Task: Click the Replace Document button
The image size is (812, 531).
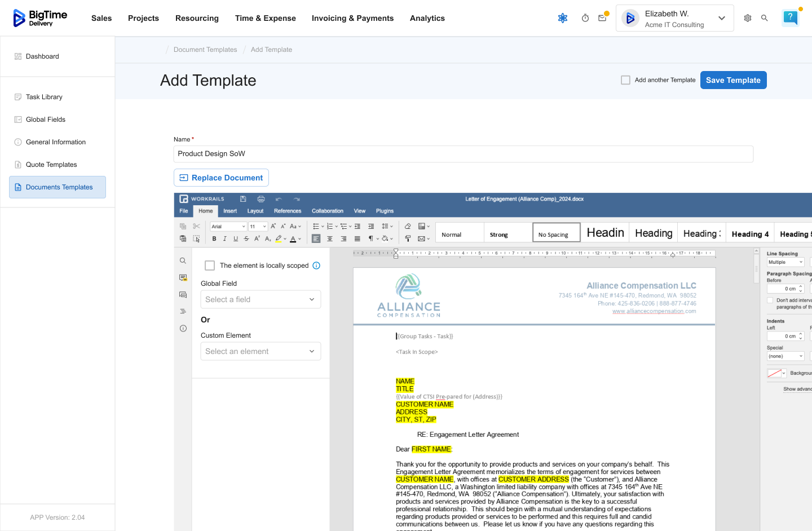Action: click(221, 178)
